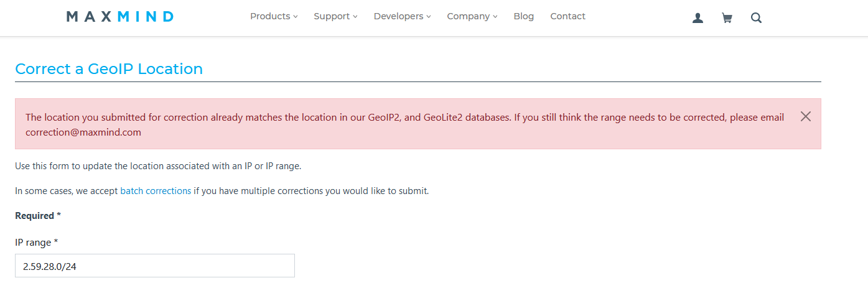Click the MaxMind logo
Viewport: 868px width, 283px height.
119,17
